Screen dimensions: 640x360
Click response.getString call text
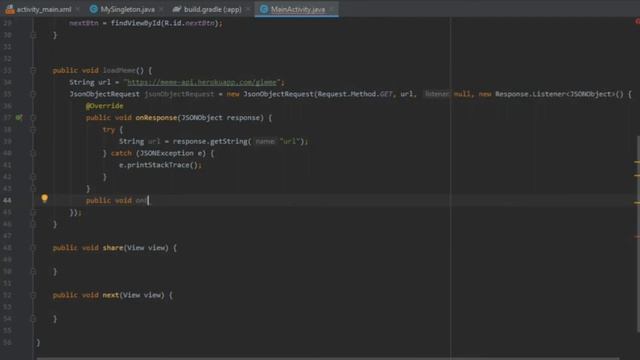click(210, 141)
